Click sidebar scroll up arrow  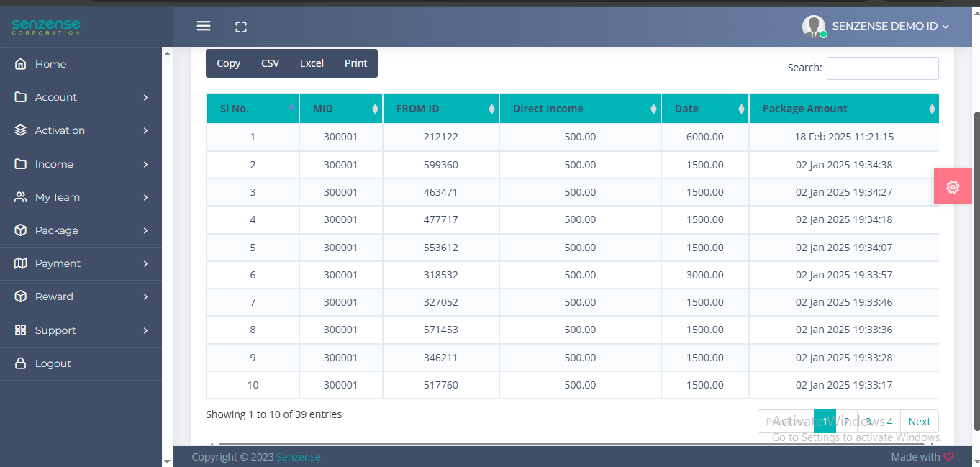pyautogui.click(x=167, y=53)
